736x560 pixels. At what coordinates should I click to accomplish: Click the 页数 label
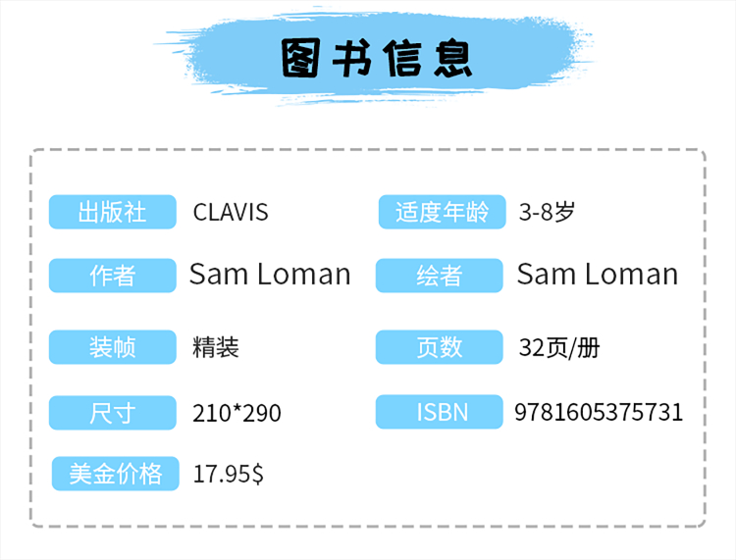(x=439, y=347)
